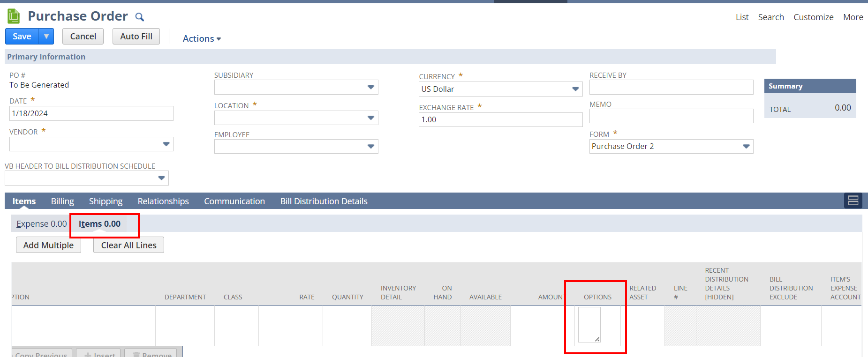Open the Save button dropdown arrow
This screenshot has height=357, width=868.
(46, 37)
